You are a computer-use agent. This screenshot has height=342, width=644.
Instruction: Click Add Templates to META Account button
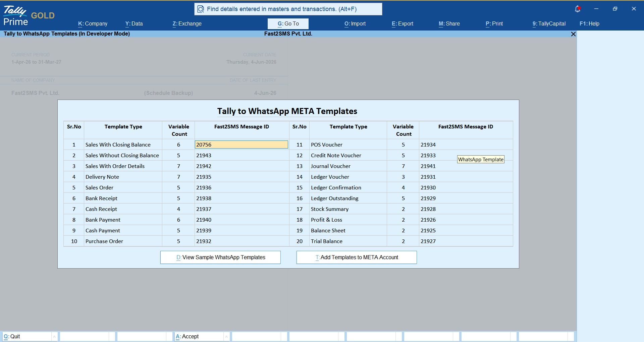click(x=357, y=257)
